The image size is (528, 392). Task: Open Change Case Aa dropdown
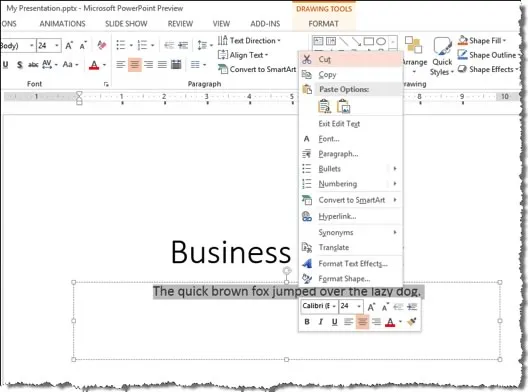point(70,64)
